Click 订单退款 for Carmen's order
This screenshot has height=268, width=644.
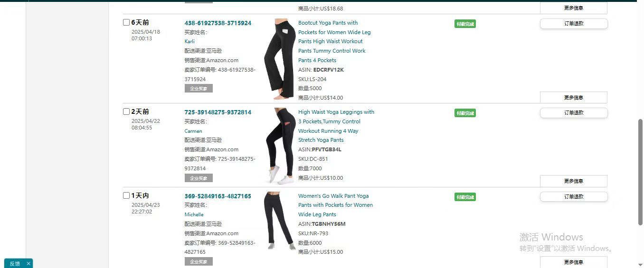pyautogui.click(x=574, y=113)
